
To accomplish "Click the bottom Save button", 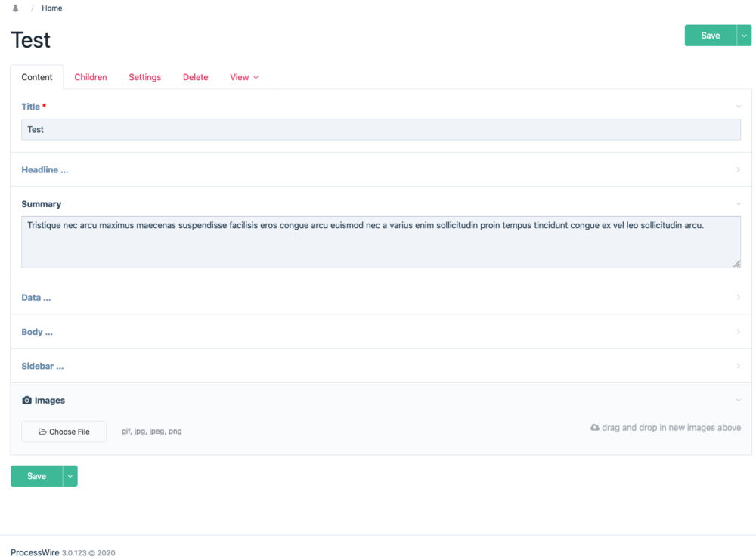I will (x=36, y=476).
